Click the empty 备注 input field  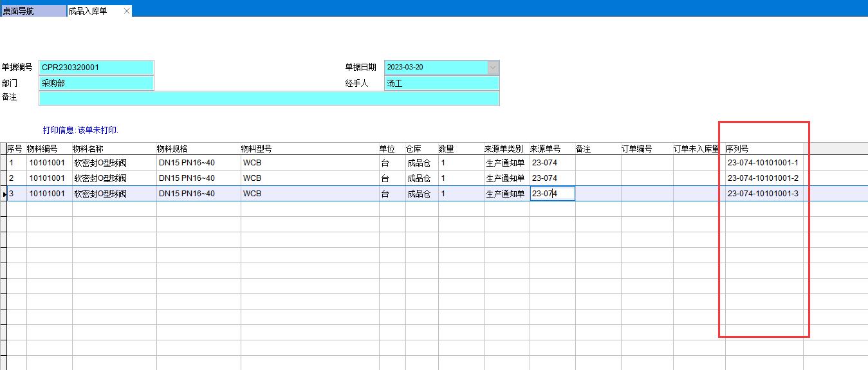point(268,98)
